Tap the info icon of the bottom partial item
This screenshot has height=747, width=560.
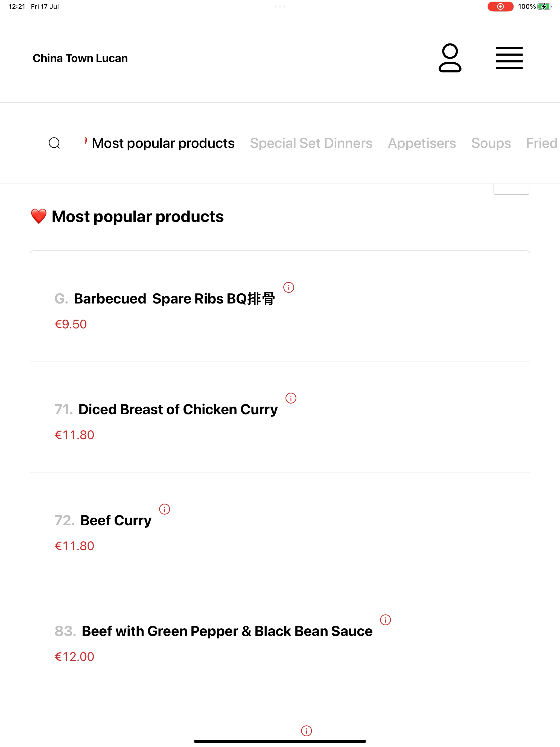pyautogui.click(x=306, y=731)
